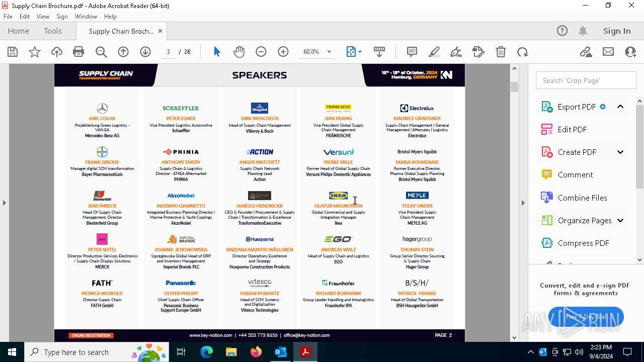Image resolution: width=644 pixels, height=362 pixels.
Task: Click the Windows Start button
Action: pyautogui.click(x=12, y=352)
